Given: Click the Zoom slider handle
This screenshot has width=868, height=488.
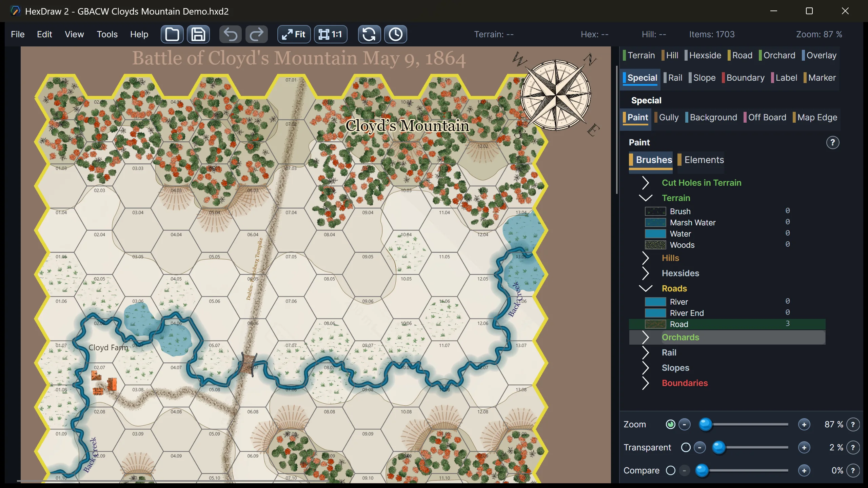Looking at the screenshot, I should coord(706,424).
